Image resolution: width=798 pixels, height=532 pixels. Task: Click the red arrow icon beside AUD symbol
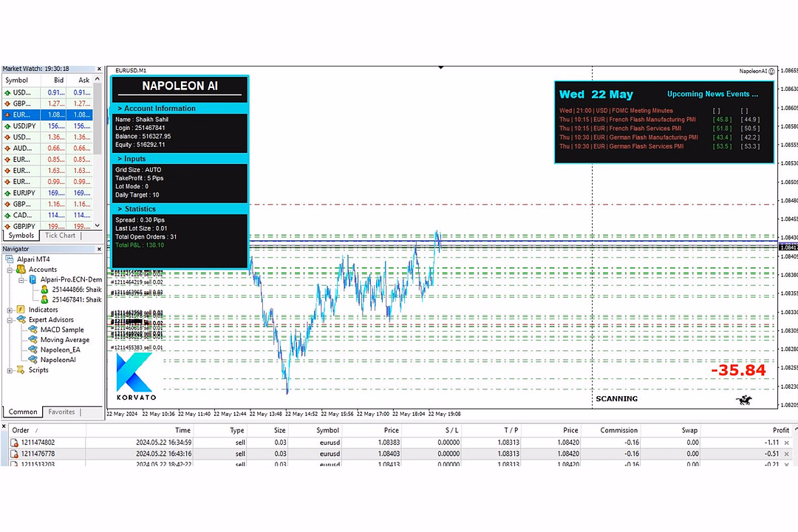tap(7, 148)
